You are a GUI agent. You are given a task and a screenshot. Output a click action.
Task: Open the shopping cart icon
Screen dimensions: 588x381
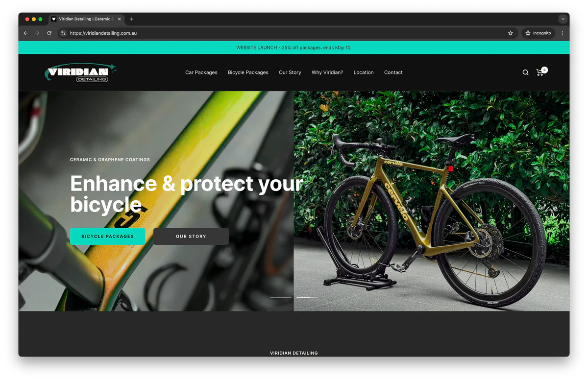(541, 71)
